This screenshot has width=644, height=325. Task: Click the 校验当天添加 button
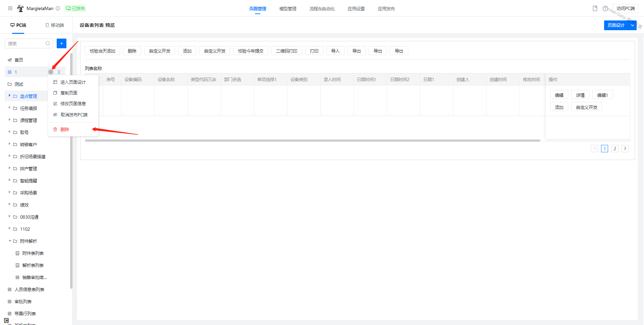(x=102, y=51)
